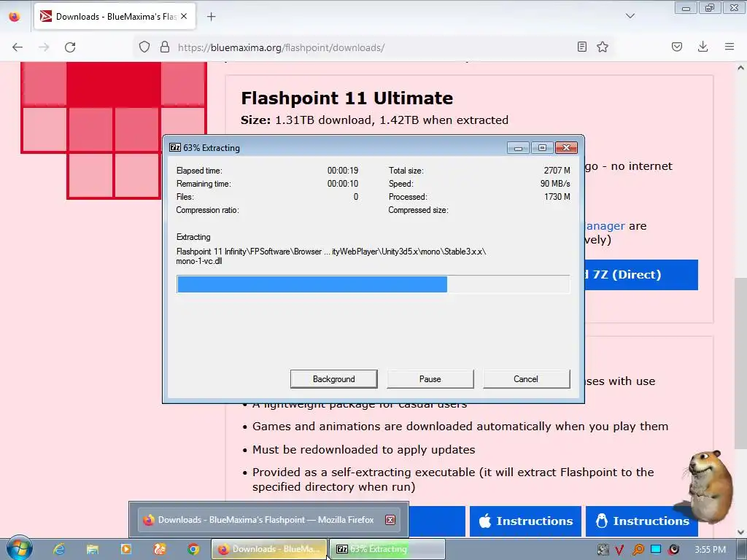Click the orange magnifier tray icon
747x560 pixels.
638,550
